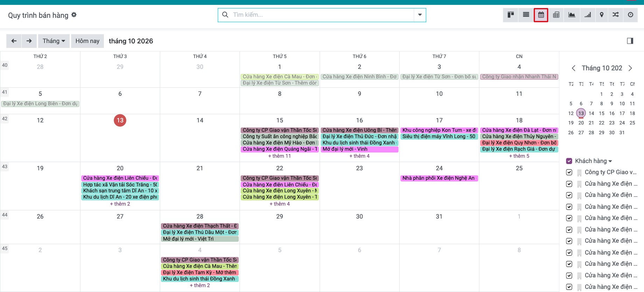
Task: Expand '+ thêm 5' on day 18
Action: pyautogui.click(x=519, y=156)
